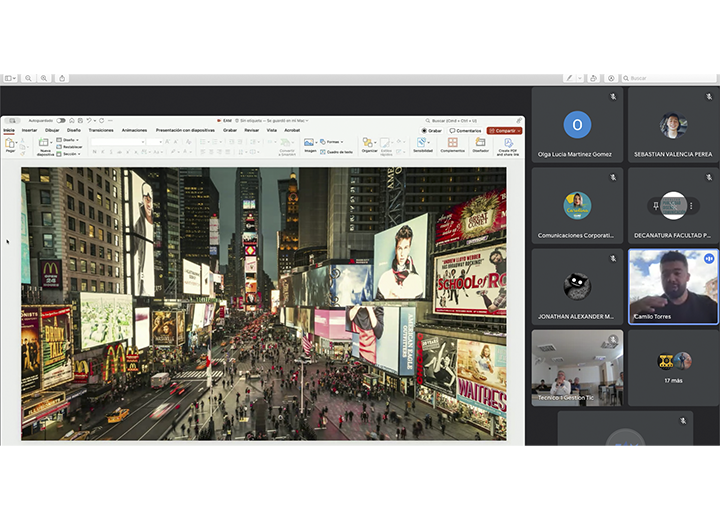The width and height of the screenshot is (720, 520).
Task: Open more options on DECANATURA FACULTAD tile
Action: [691, 206]
